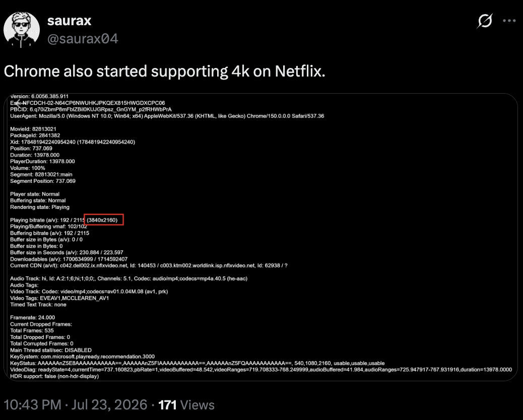Click the HDR support: false line
Screen dimensions: 523x420
point(54,376)
